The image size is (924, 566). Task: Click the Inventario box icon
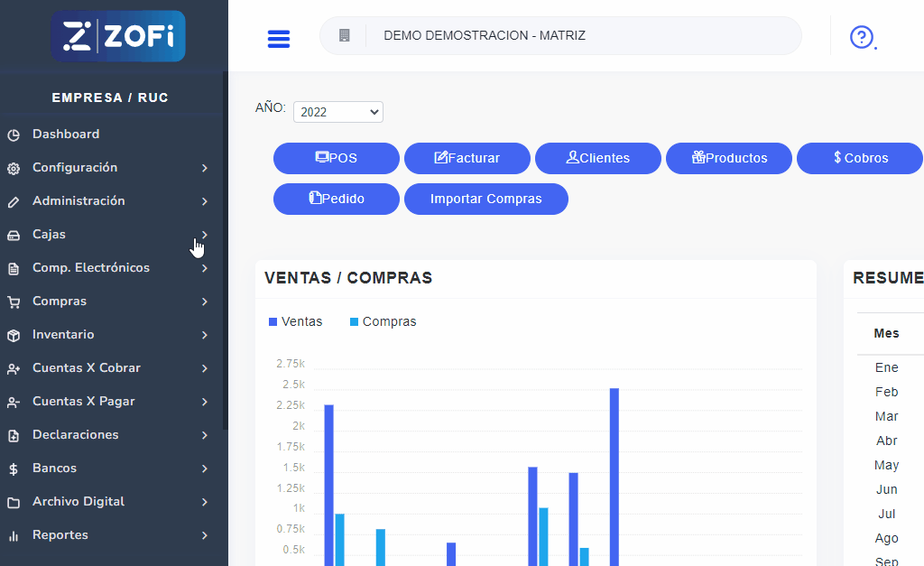pos(14,336)
